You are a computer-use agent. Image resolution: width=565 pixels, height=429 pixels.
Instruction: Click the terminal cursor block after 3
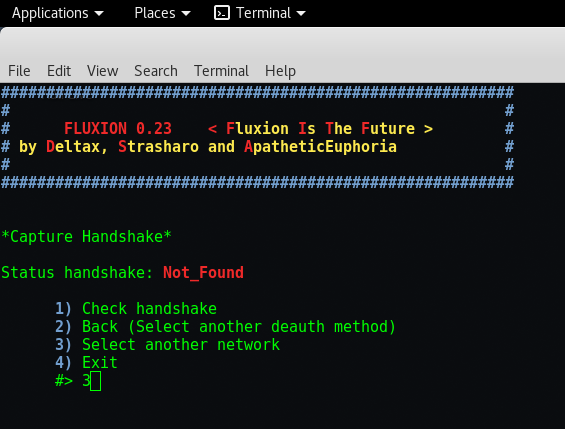96,381
